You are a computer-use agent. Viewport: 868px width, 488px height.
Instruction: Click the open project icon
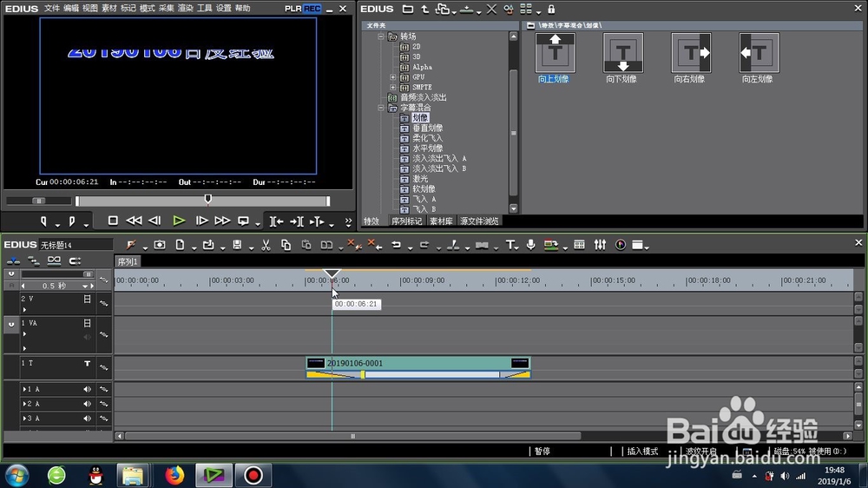point(208,245)
